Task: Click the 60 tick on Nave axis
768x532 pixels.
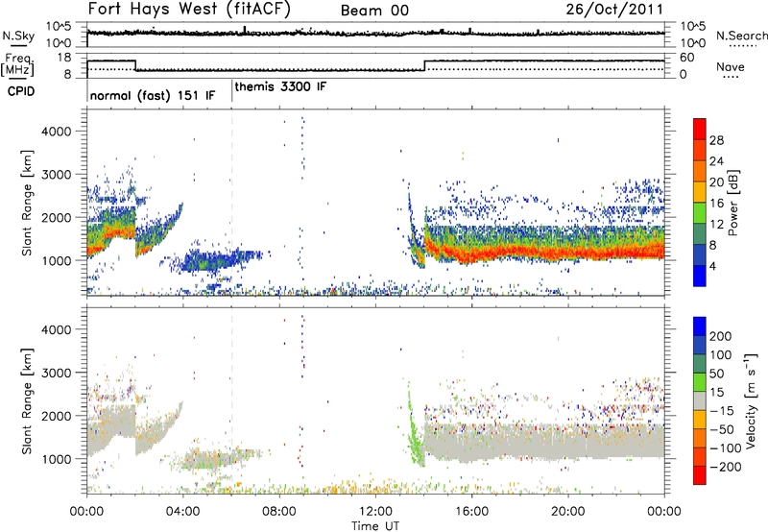Action: (687, 58)
